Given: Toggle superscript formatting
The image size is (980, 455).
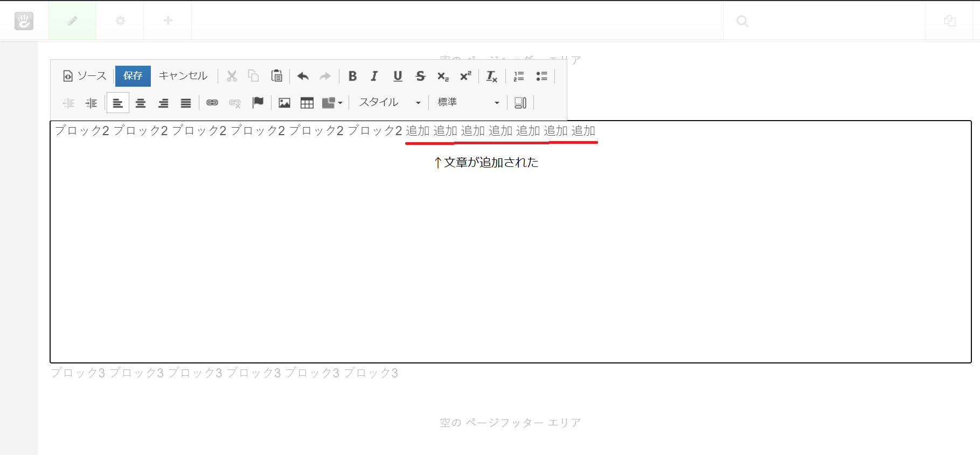Looking at the screenshot, I should pyautogui.click(x=465, y=76).
